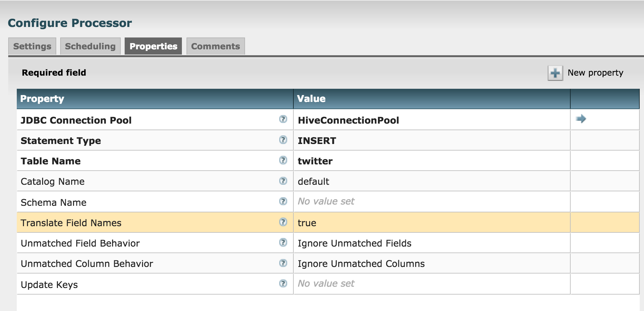
Task: Click help icon for Update Keys
Action: coord(283,283)
